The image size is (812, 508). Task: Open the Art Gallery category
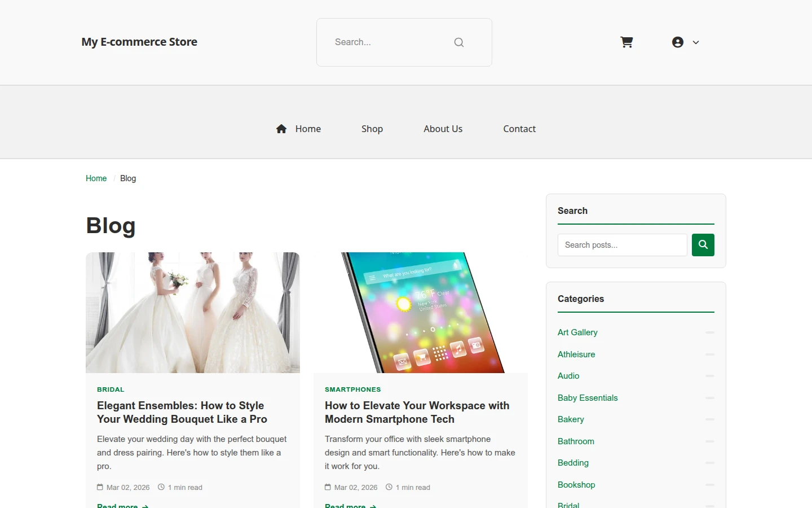[577, 332]
